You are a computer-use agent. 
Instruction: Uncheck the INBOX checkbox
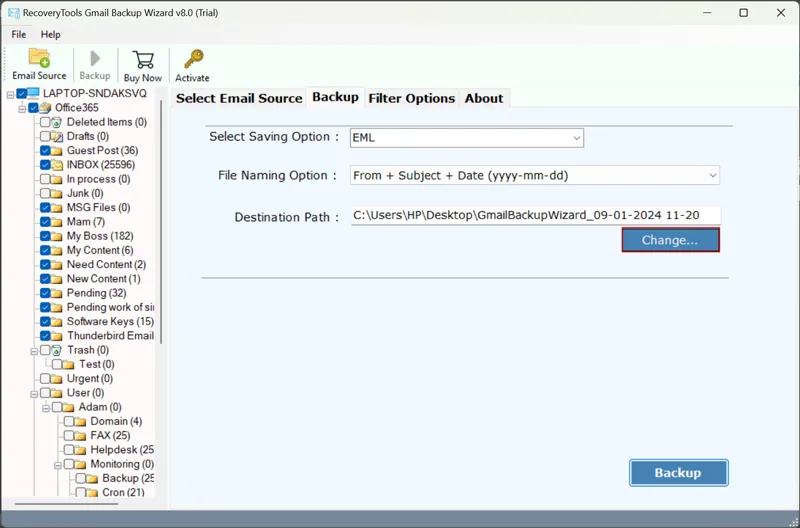[45, 165]
